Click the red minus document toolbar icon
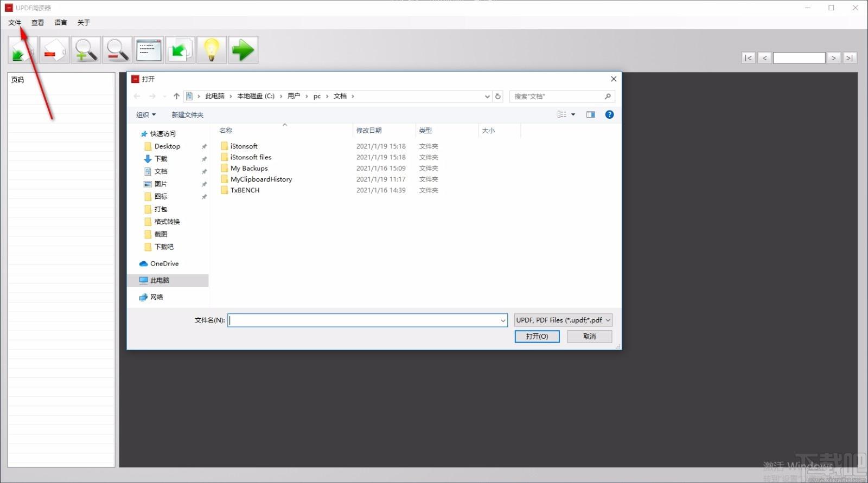 coord(54,50)
